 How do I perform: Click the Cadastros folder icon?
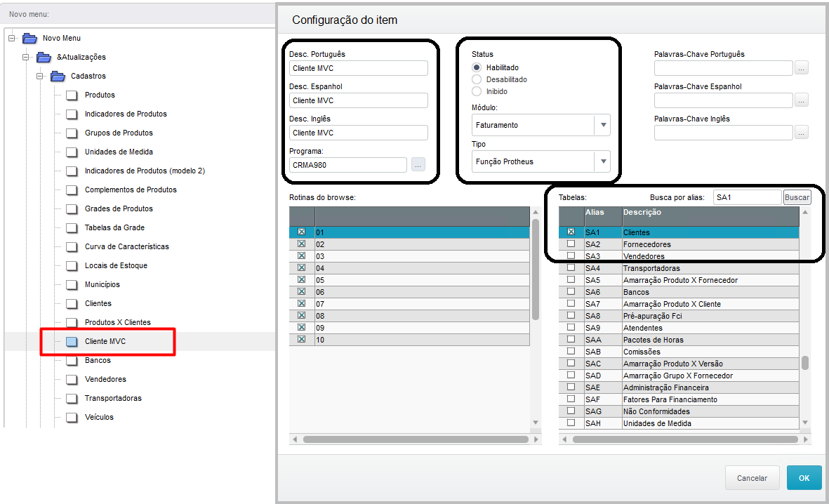click(x=58, y=76)
